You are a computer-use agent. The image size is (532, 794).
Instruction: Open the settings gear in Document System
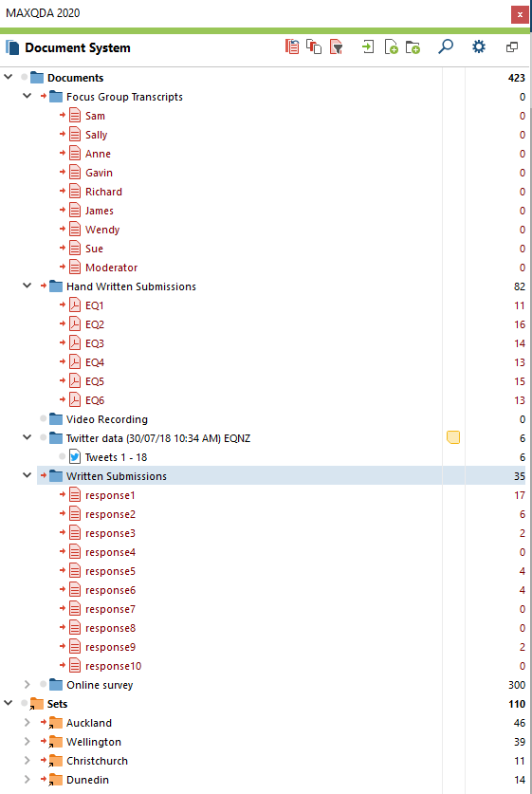pos(478,47)
